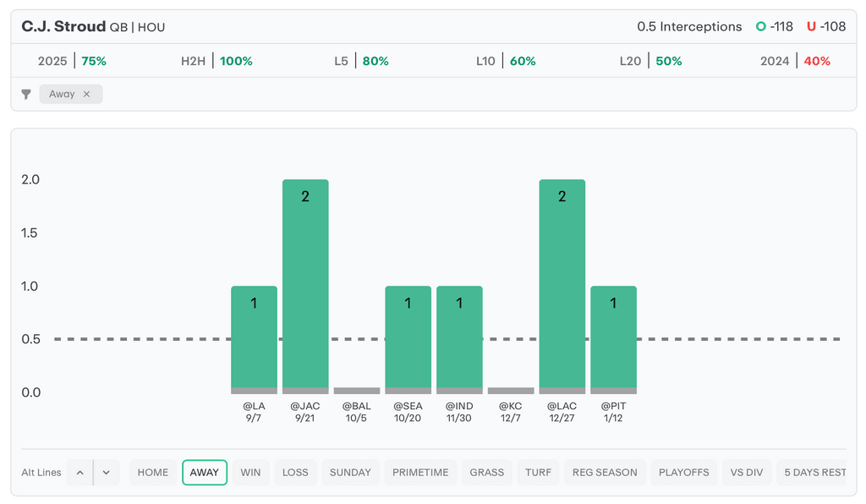The width and height of the screenshot is (866, 504).
Task: Remove the Away filter chip
Action: coord(86,94)
